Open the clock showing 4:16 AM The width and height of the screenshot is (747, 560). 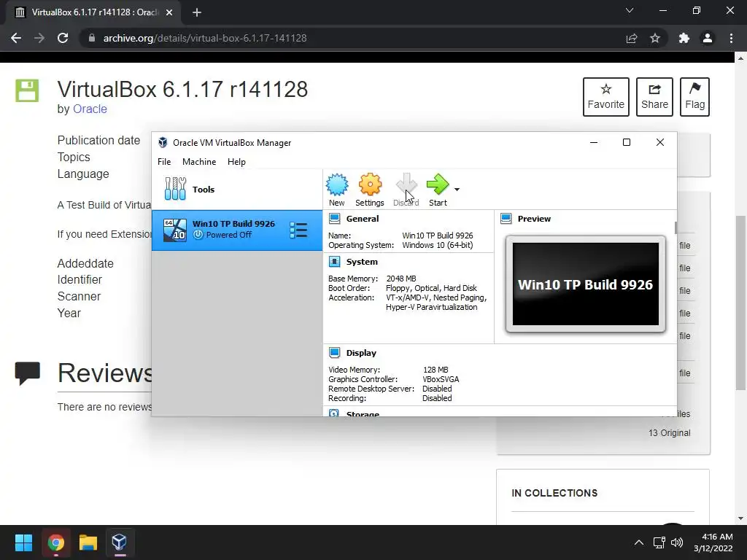[x=713, y=542]
